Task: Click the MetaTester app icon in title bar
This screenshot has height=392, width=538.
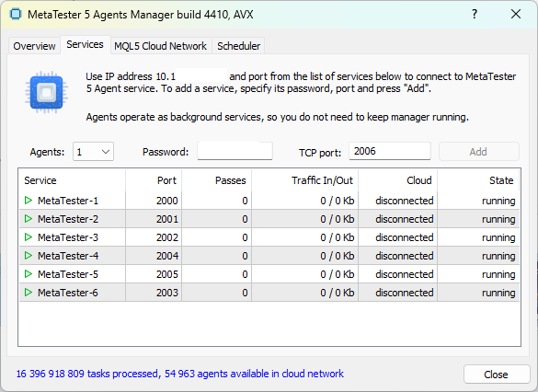Action: click(x=16, y=14)
